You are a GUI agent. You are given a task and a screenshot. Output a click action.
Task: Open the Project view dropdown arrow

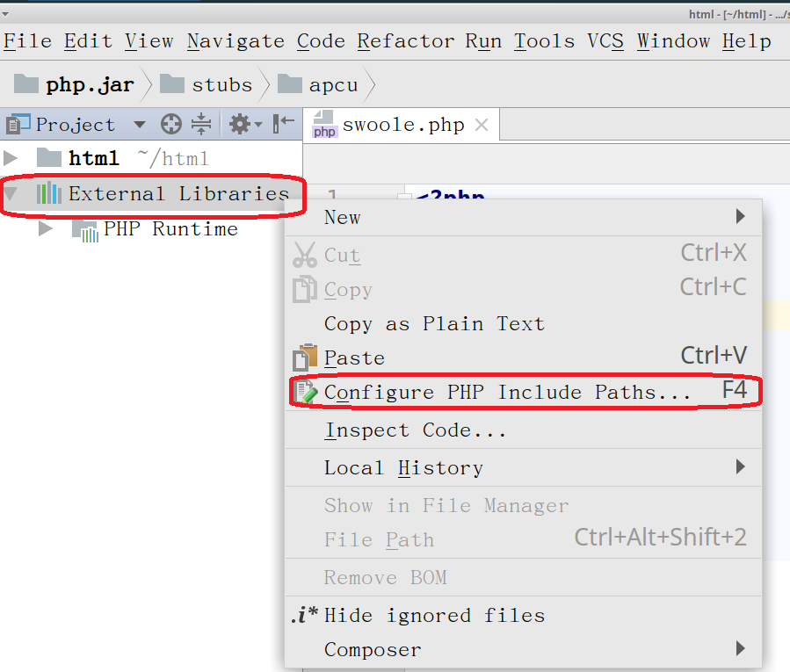pos(138,124)
